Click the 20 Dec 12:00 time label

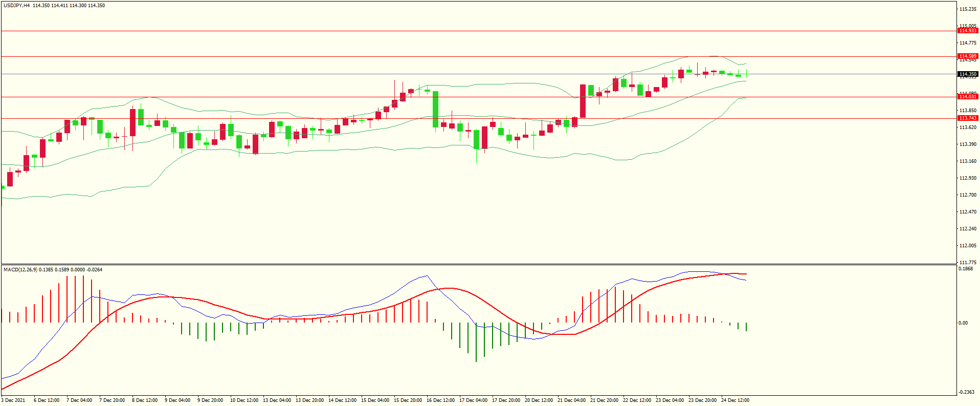tap(539, 400)
